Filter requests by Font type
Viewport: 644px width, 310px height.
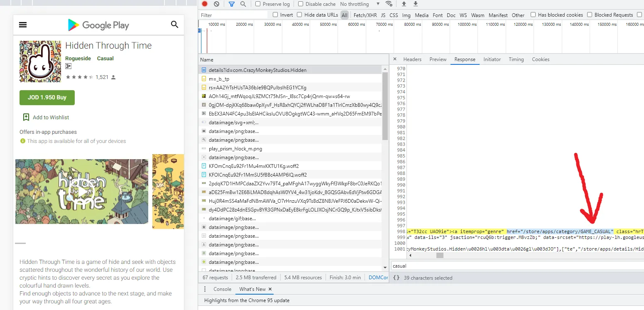pos(438,15)
